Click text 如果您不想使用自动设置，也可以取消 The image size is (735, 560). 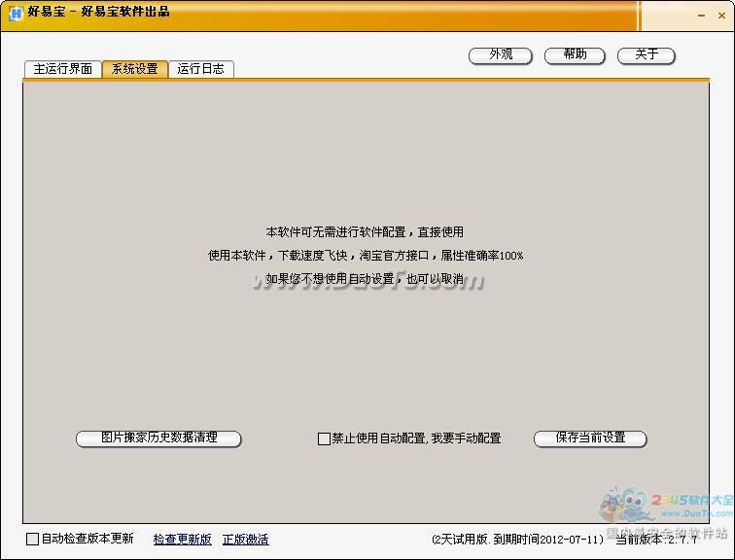(365, 279)
